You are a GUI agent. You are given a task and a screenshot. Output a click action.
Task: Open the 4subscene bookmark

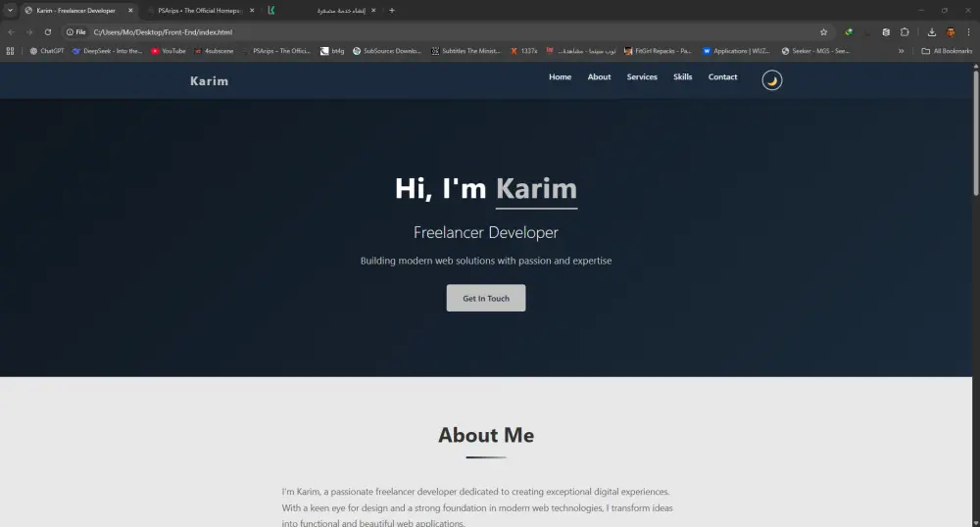[x=214, y=51]
